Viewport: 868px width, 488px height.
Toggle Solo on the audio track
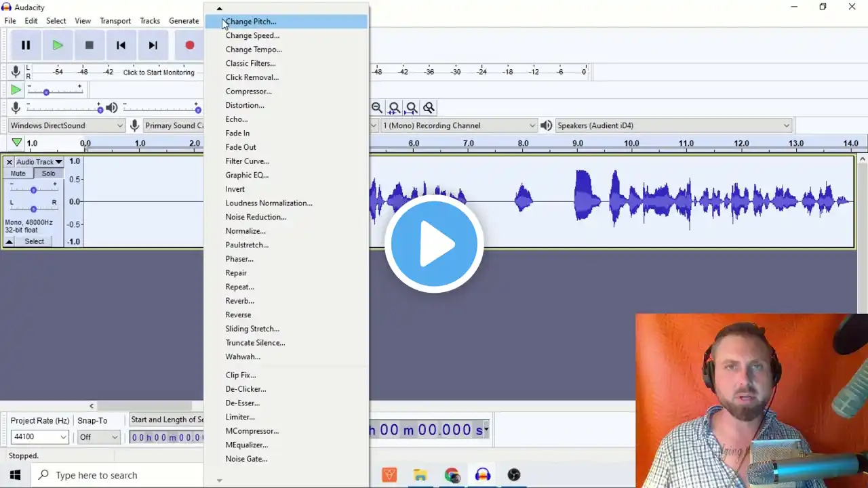(48, 174)
